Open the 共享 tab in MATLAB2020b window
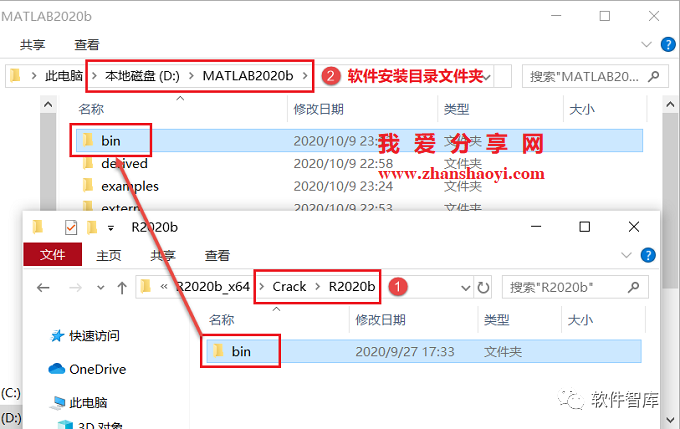The height and width of the screenshot is (429, 680). pyautogui.click(x=32, y=45)
